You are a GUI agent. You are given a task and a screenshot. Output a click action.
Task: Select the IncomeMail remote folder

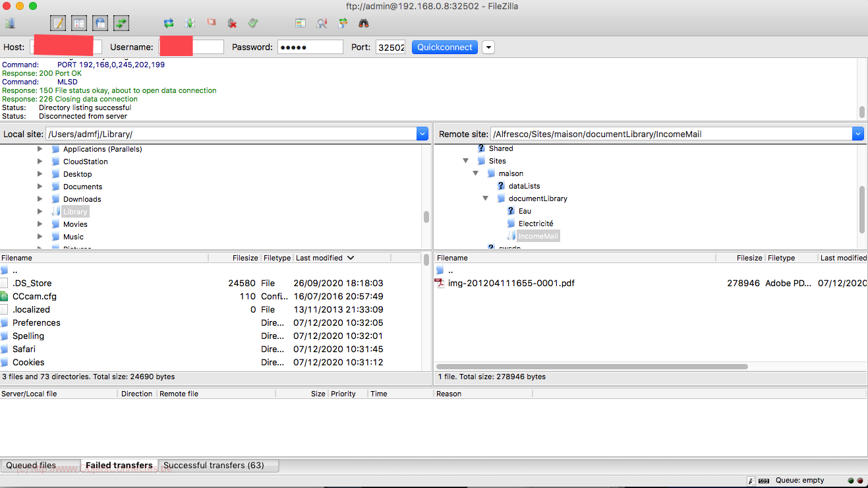[538, 236]
